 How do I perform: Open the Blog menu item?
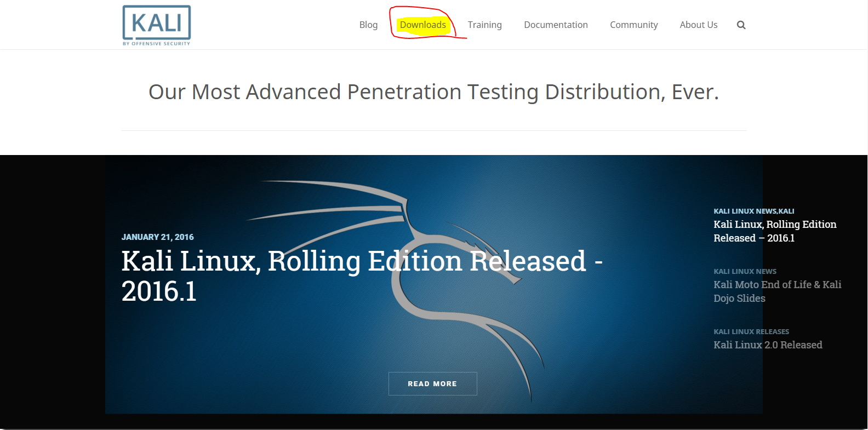click(x=368, y=25)
